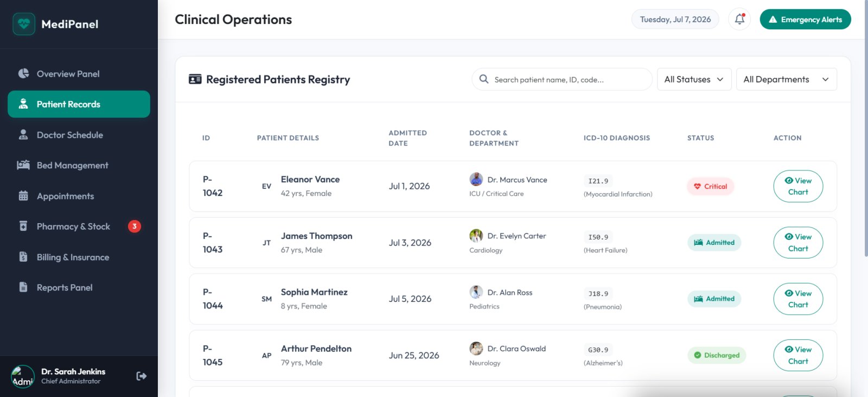Click the I50.9 diagnosis code
This screenshot has width=868, height=397.
click(x=598, y=237)
